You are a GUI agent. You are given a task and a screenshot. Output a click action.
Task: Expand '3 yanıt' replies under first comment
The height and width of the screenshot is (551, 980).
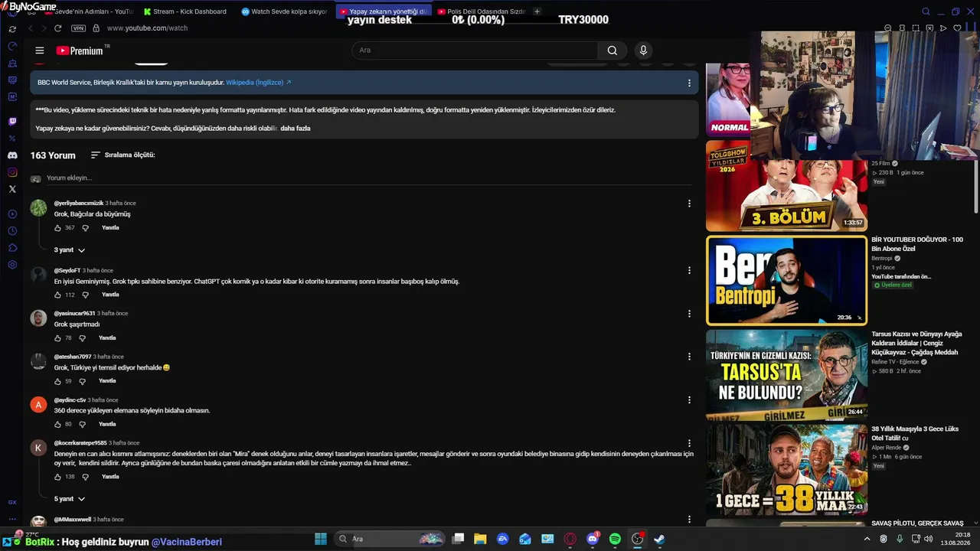tap(70, 250)
